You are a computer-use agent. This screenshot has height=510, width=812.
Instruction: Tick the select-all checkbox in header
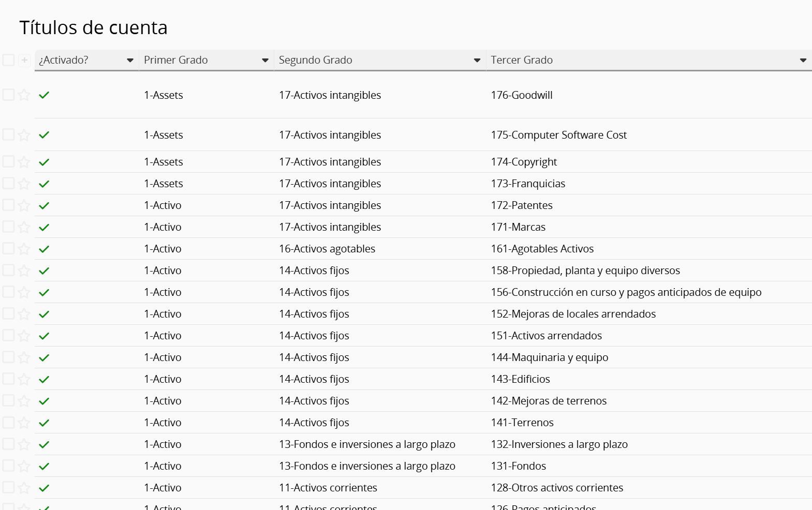[x=8, y=60]
